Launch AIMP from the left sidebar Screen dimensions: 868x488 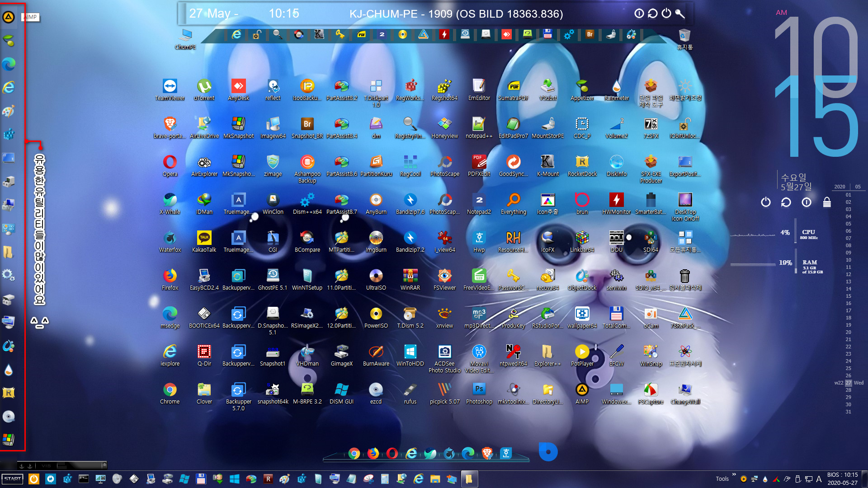point(9,17)
